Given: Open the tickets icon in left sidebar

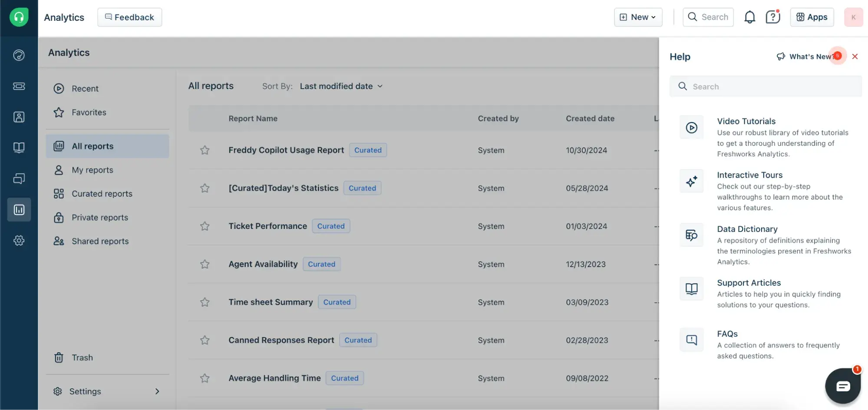Looking at the screenshot, I should coord(19,86).
